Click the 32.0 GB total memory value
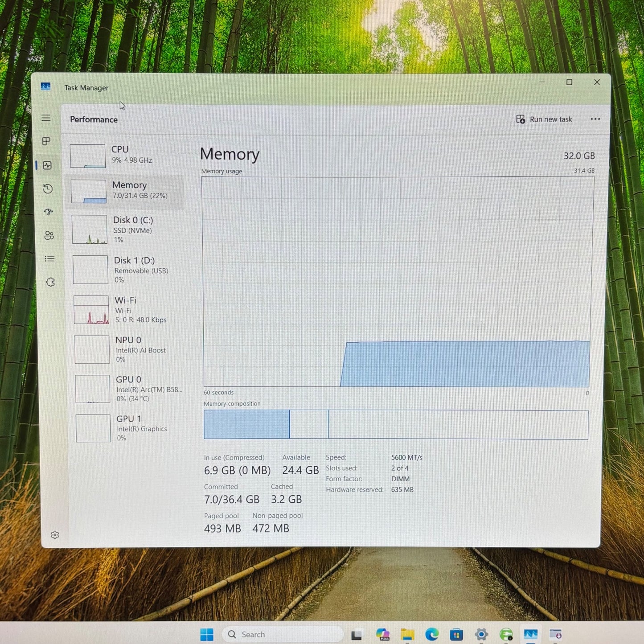This screenshot has width=644, height=644. [x=579, y=156]
